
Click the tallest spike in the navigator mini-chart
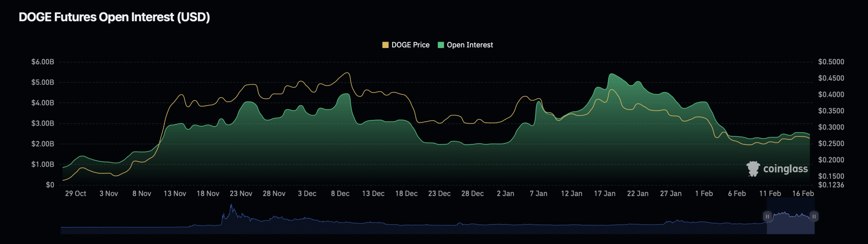pyautogui.click(x=231, y=205)
